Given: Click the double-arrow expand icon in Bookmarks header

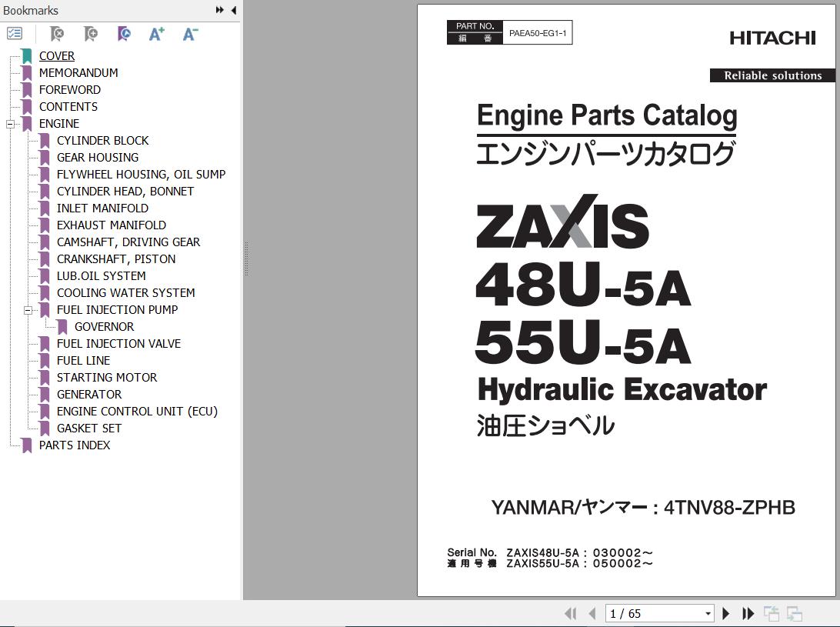Looking at the screenshot, I should [x=220, y=10].
